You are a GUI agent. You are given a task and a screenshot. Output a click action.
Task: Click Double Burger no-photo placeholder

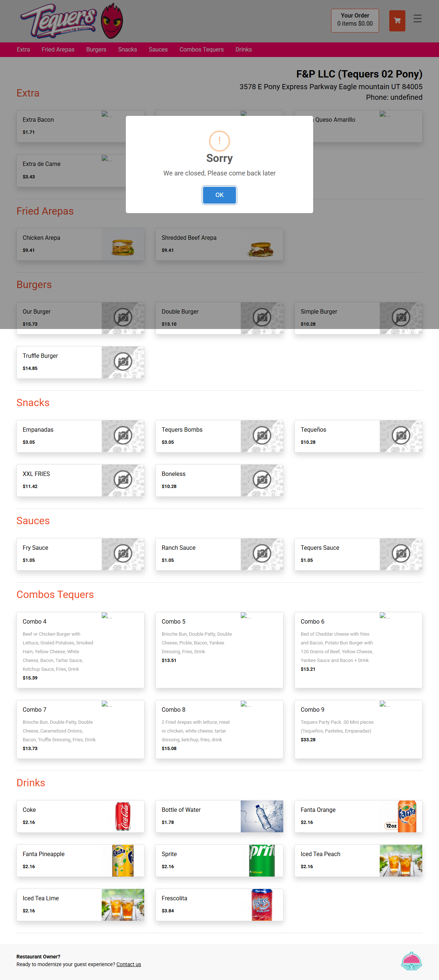262,318
